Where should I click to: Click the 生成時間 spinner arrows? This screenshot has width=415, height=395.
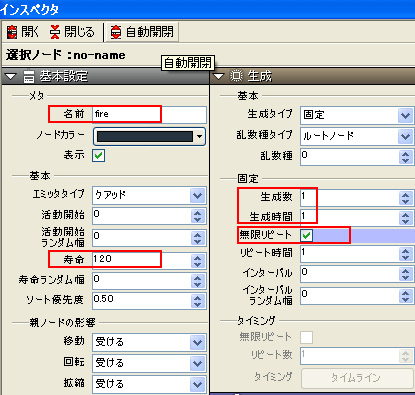tap(406, 218)
